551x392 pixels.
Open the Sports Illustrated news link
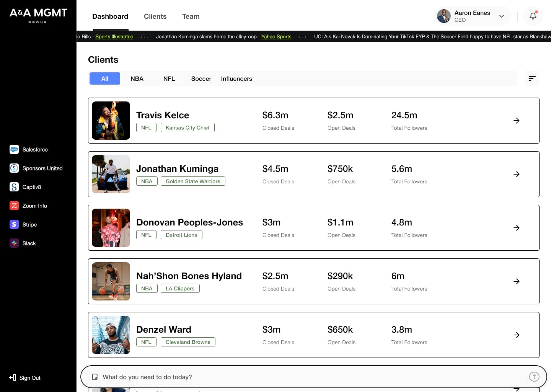coord(114,37)
